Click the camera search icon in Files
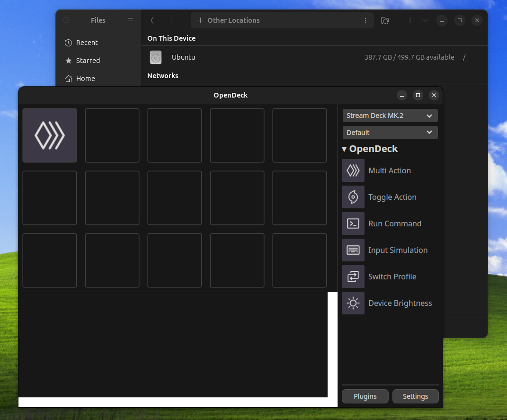 pyautogui.click(x=385, y=20)
